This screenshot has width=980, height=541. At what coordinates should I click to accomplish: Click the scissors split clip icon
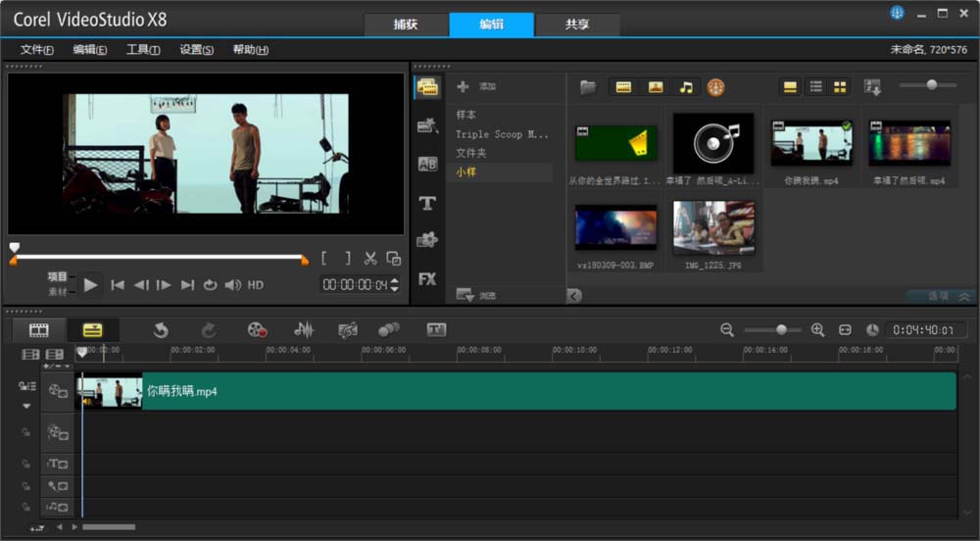(x=370, y=258)
